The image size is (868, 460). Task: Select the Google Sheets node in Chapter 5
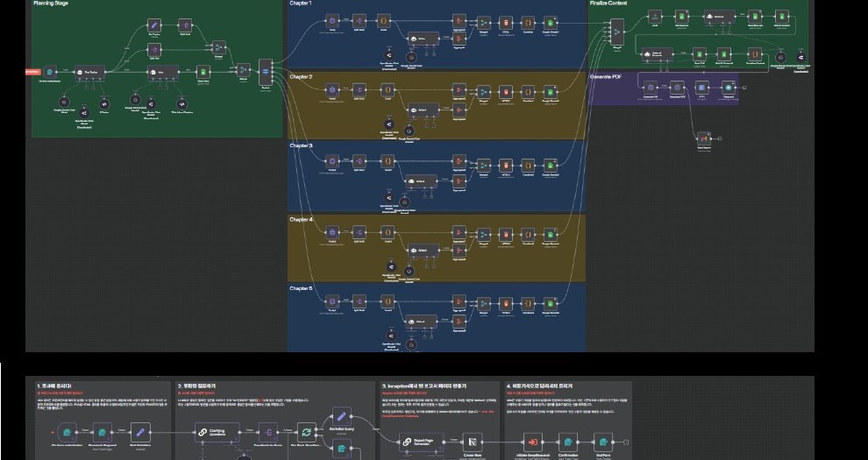click(551, 303)
